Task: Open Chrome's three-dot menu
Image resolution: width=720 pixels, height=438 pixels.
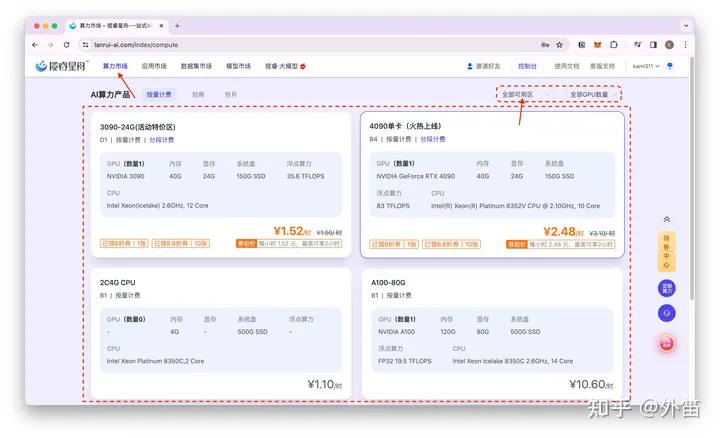Action: 685,45
